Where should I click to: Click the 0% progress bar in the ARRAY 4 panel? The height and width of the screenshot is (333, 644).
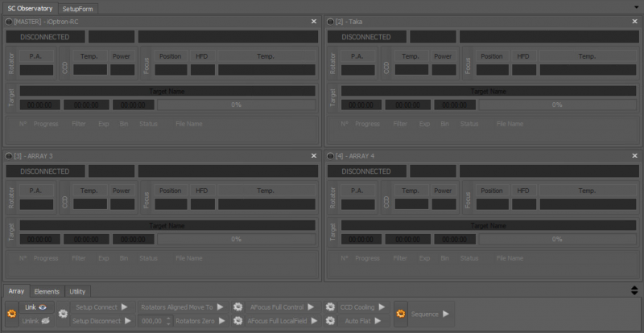(557, 239)
